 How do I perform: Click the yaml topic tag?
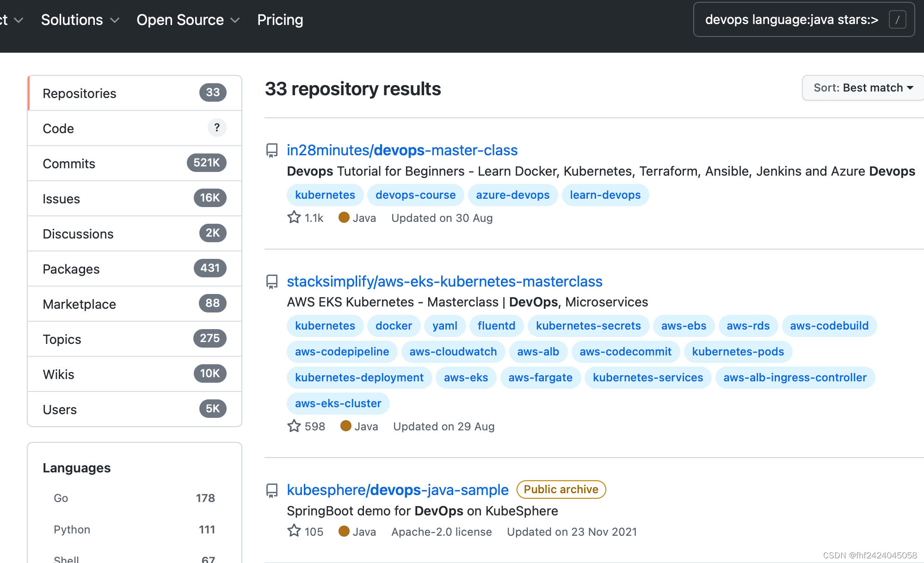pyautogui.click(x=445, y=326)
